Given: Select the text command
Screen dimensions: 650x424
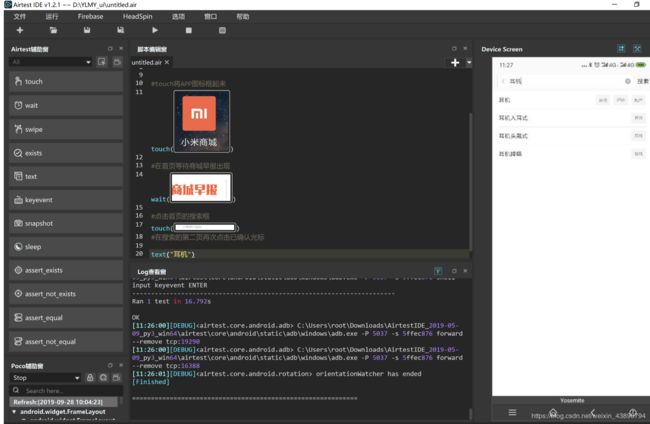Looking at the screenshot, I should pos(66,176).
